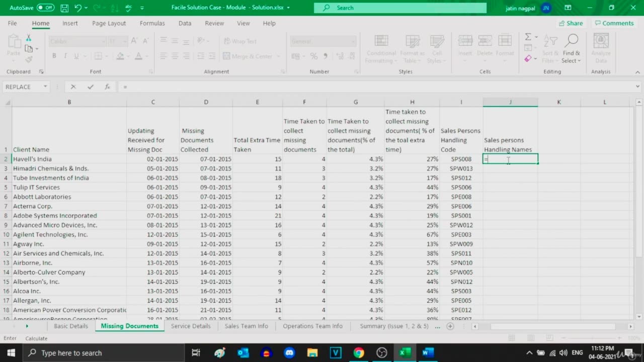Open Find & Select menu
The image size is (644, 362).
click(571, 49)
